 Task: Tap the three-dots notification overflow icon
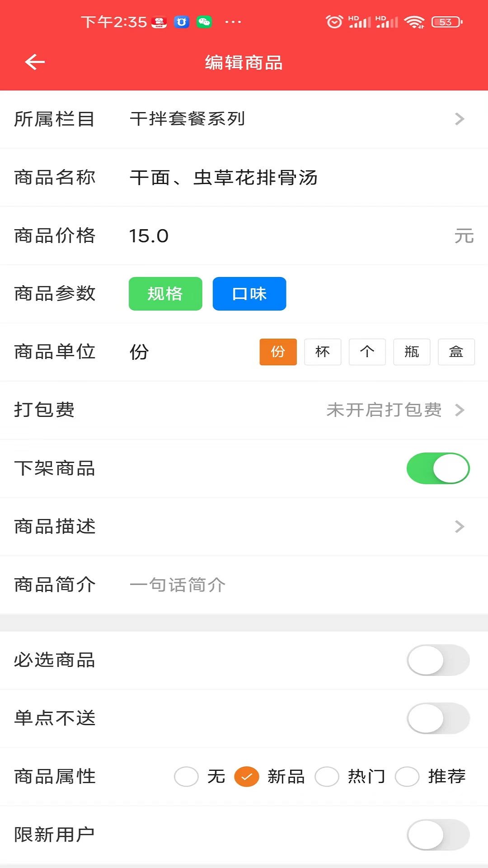pos(233,22)
